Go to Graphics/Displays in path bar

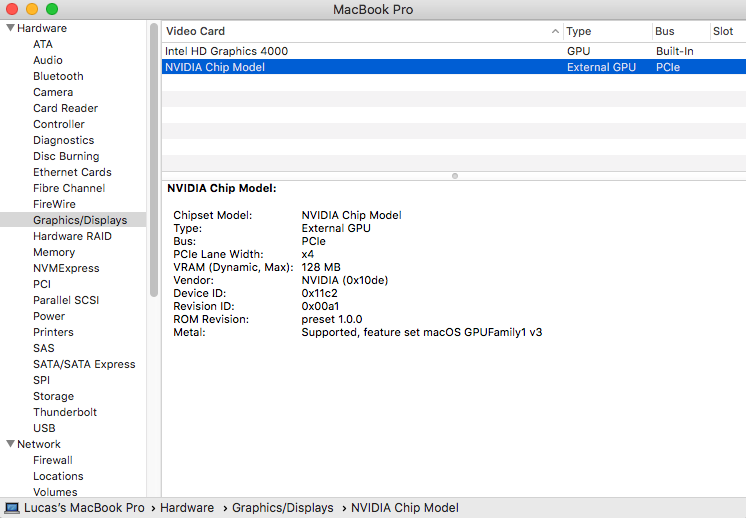(283, 508)
